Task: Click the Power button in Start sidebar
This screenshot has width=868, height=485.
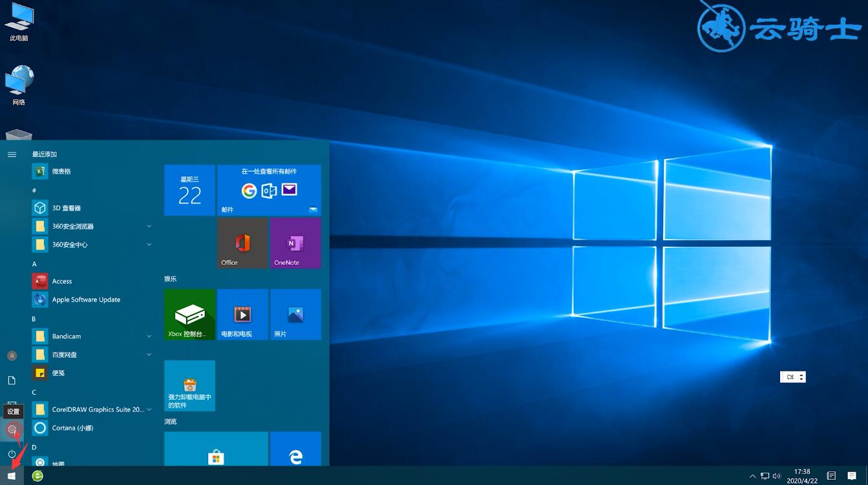Action: (12, 454)
